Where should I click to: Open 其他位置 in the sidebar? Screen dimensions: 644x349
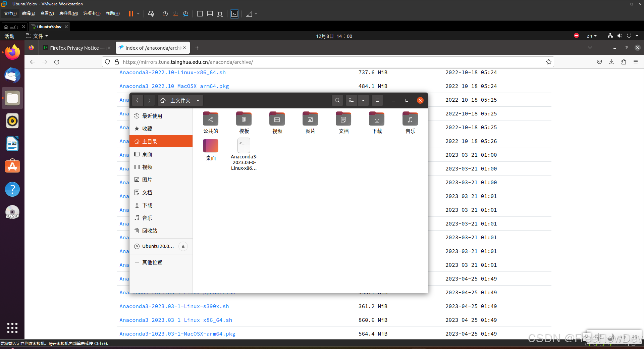click(152, 262)
